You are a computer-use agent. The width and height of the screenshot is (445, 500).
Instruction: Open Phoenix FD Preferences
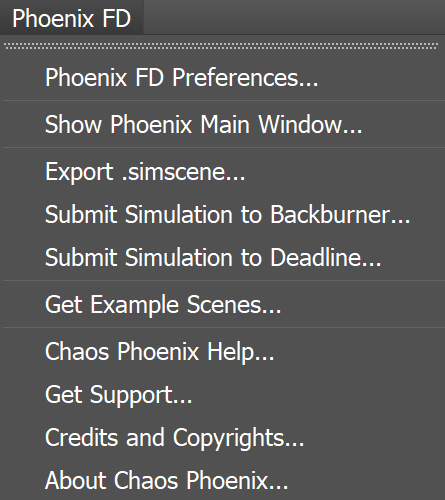(224, 77)
